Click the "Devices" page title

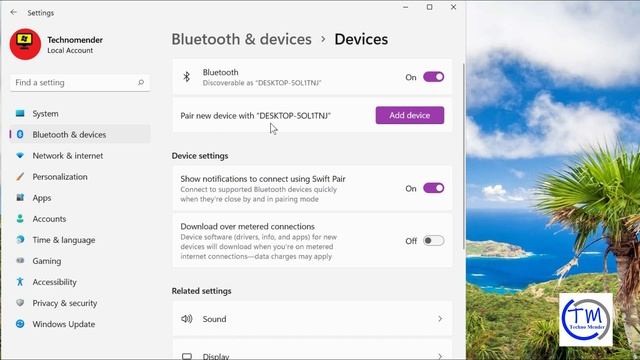pos(361,39)
